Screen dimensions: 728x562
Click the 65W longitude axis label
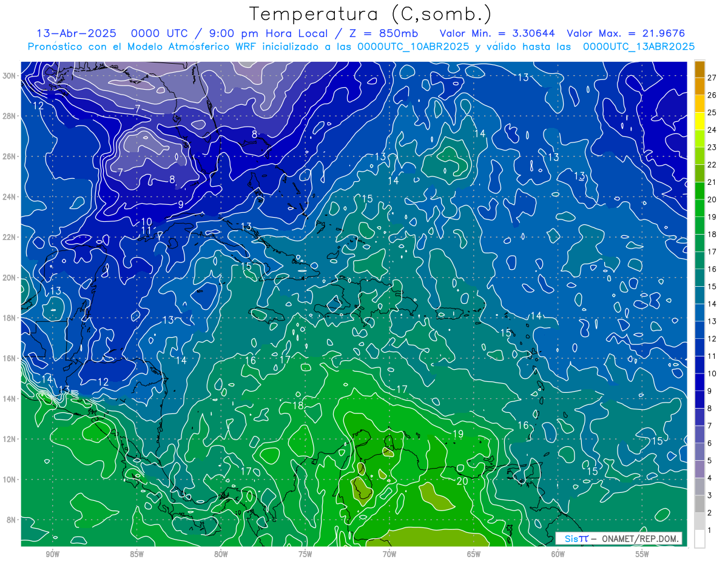point(474,555)
